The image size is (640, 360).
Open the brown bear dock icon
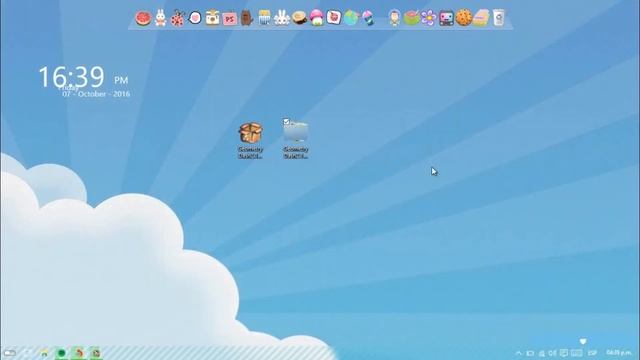247,18
